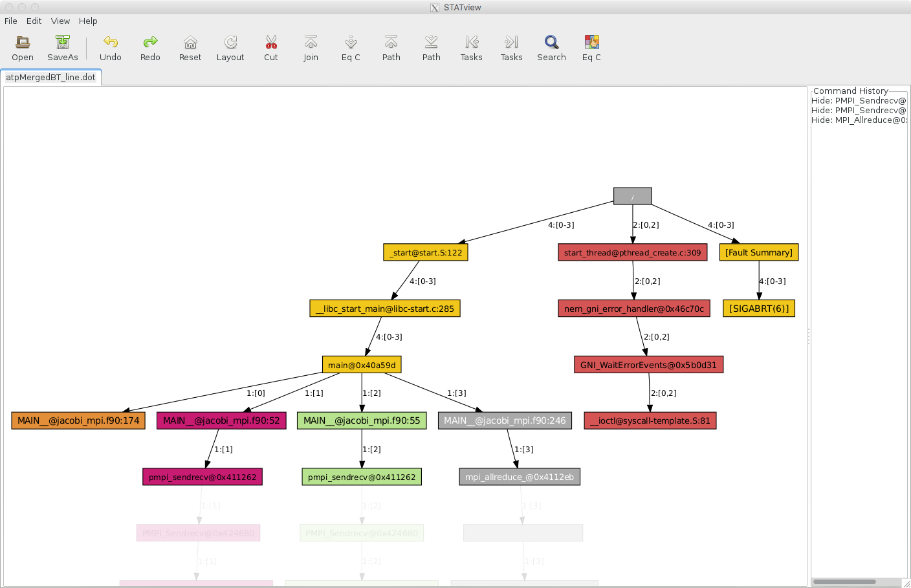Select the Cut tool
The width and height of the screenshot is (911, 588).
[x=270, y=47]
